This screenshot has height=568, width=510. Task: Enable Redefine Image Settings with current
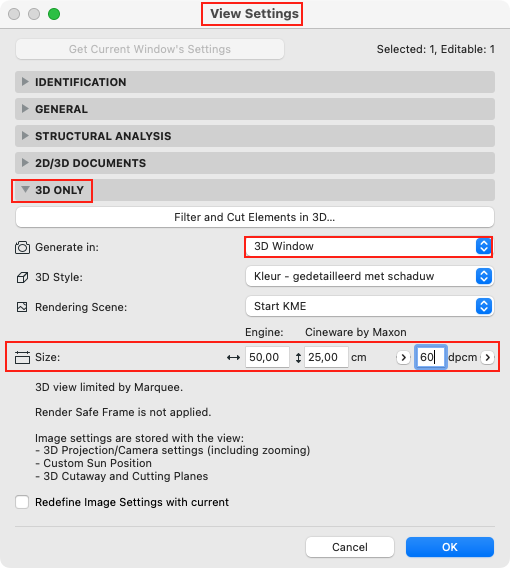click(x=22, y=502)
